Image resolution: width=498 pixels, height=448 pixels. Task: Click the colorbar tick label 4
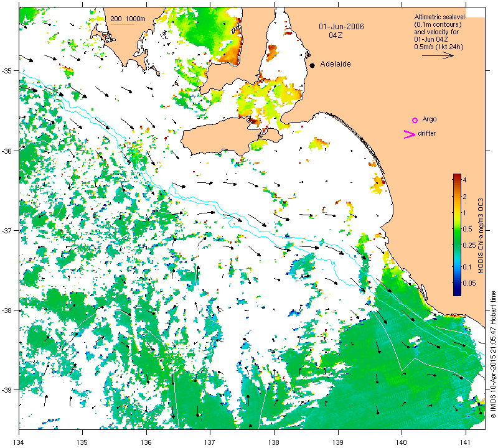click(x=464, y=180)
